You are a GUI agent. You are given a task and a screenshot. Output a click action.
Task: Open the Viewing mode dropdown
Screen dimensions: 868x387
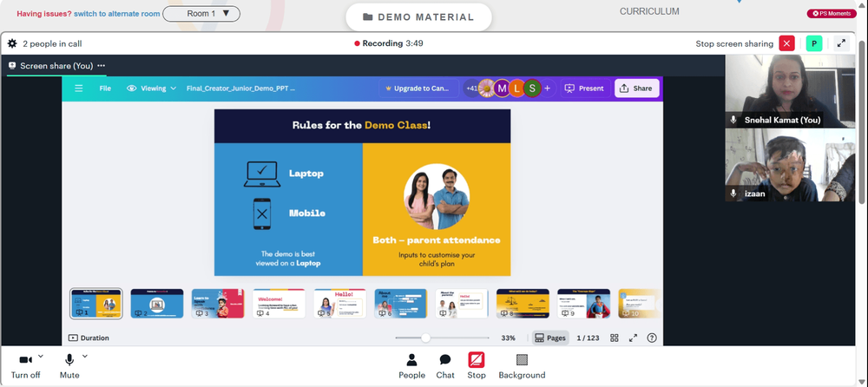tap(152, 88)
